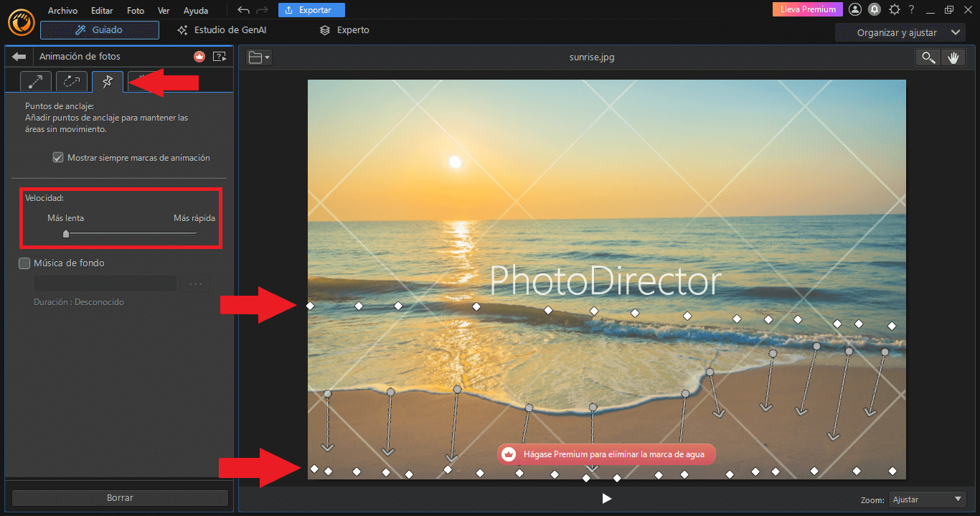Click the Más rápida label

point(194,218)
